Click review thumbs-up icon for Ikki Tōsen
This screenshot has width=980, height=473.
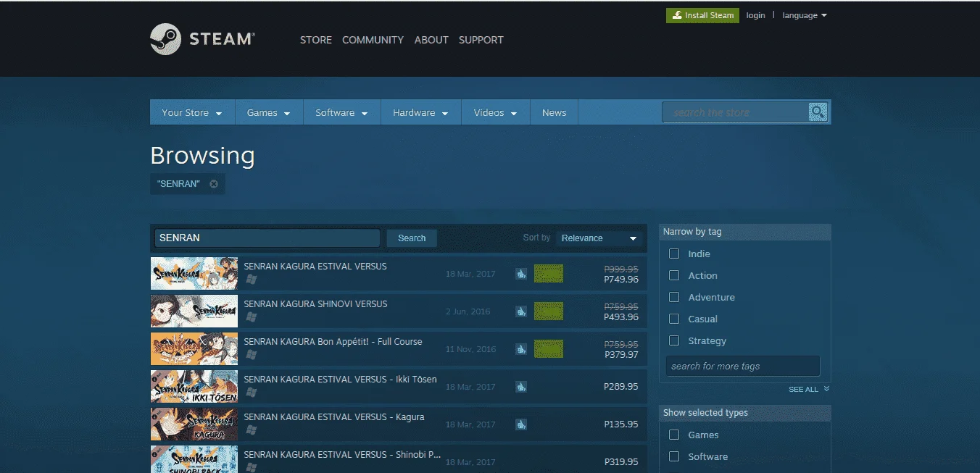520,387
